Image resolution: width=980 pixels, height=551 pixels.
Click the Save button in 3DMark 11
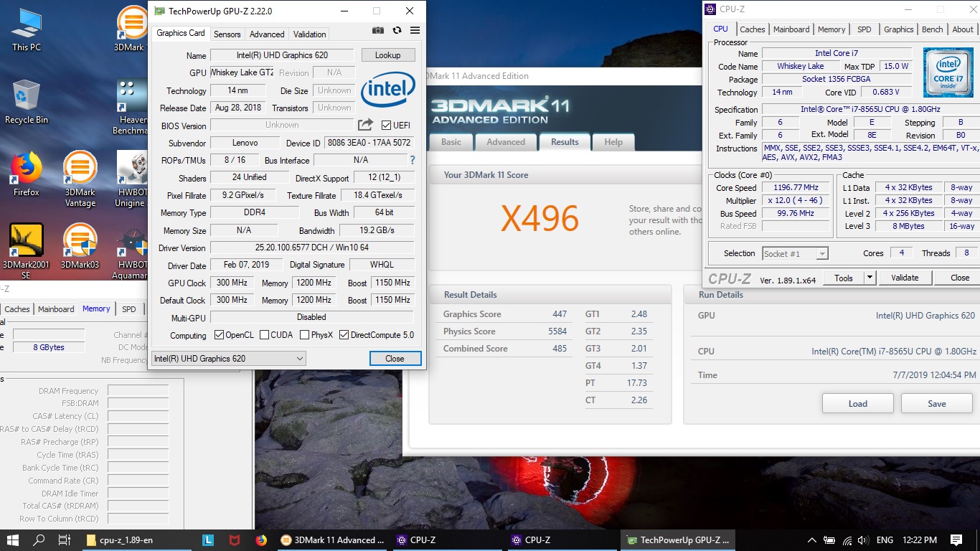coord(937,403)
